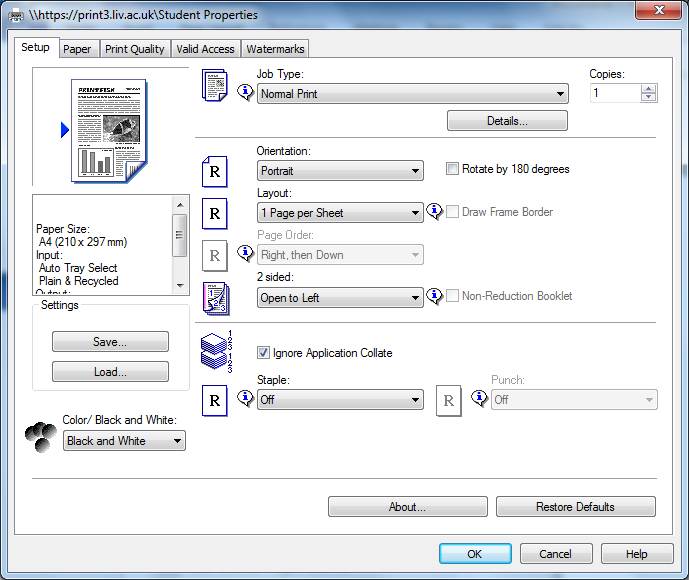Decrease Copies with the down spinner arrow
Screen dimensions: 689x580
tap(648, 98)
